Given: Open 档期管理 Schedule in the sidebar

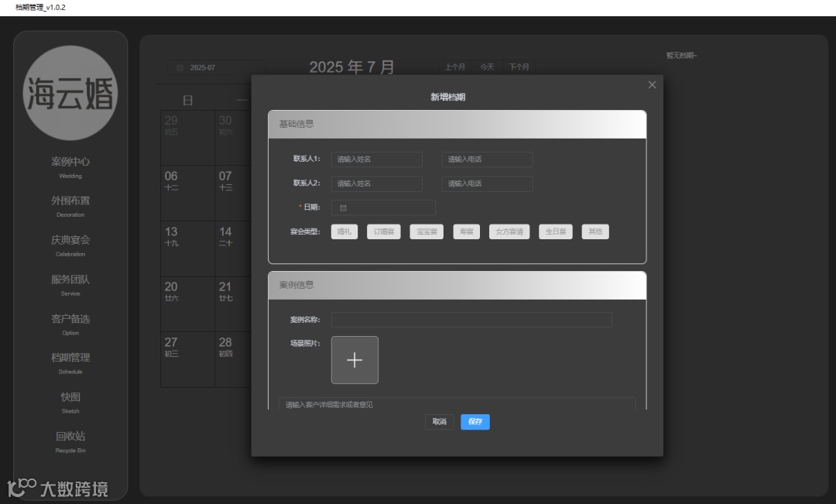Looking at the screenshot, I should pyautogui.click(x=70, y=363).
